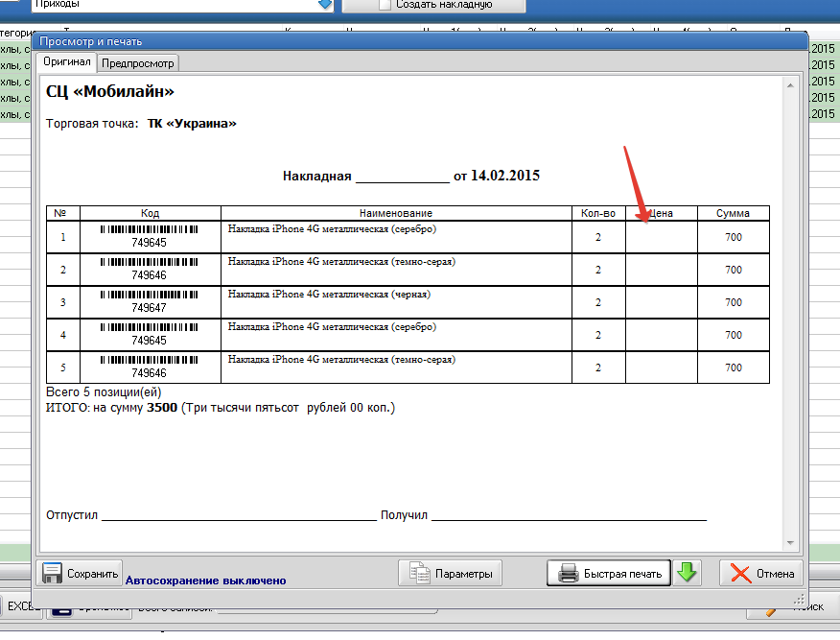Image resolution: width=840 pixels, height=640 pixels.
Task: Open Параметры print settings
Action: (450, 573)
